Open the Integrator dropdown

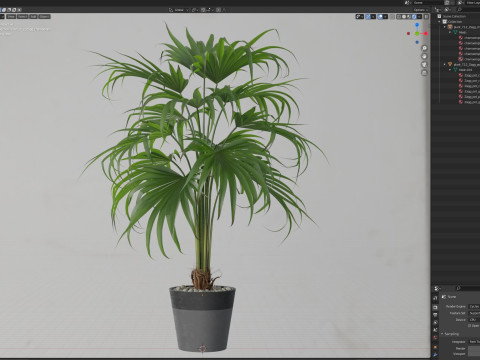coord(474,342)
